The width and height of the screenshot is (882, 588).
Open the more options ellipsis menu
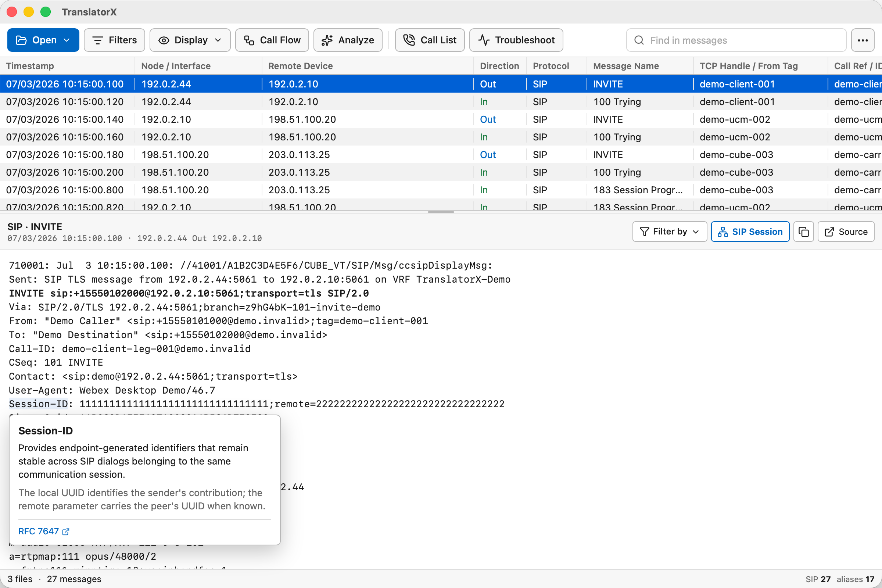863,40
